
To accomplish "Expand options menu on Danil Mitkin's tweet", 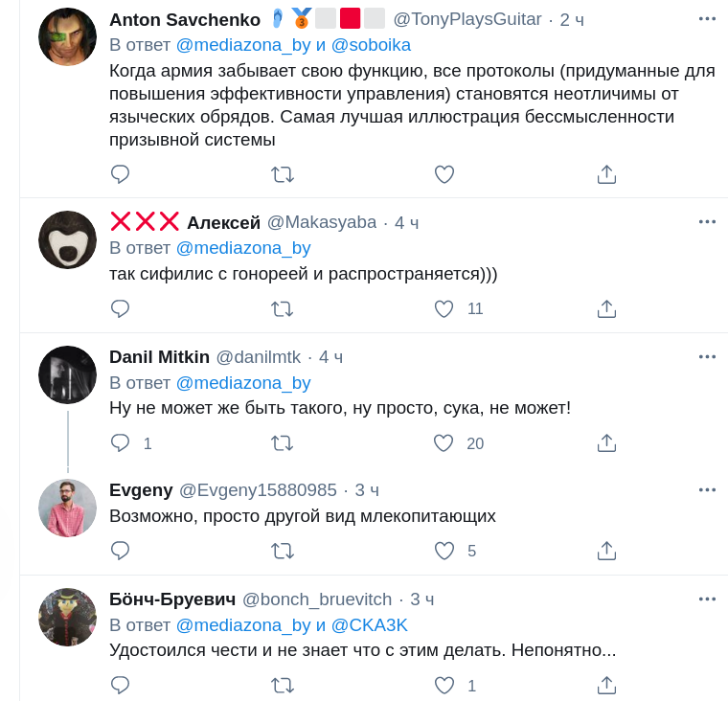I will (x=707, y=356).
